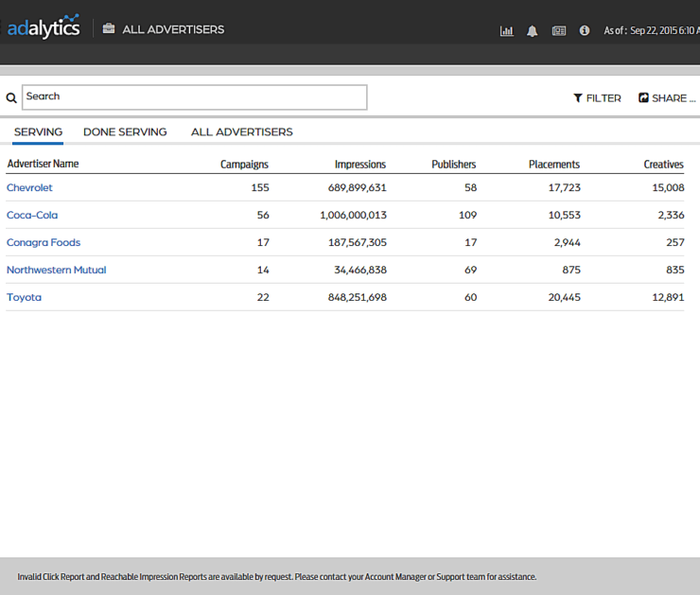
Task: Switch to the SERVING tab
Action: [x=38, y=132]
